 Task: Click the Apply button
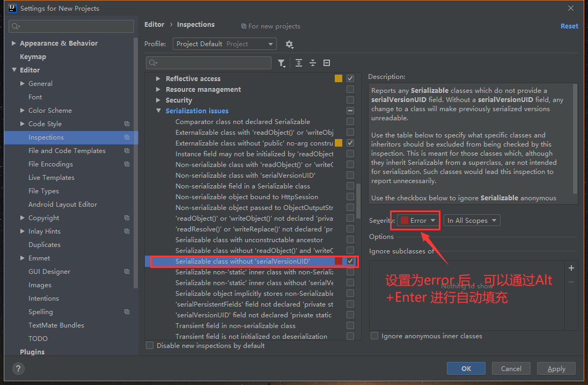556,368
